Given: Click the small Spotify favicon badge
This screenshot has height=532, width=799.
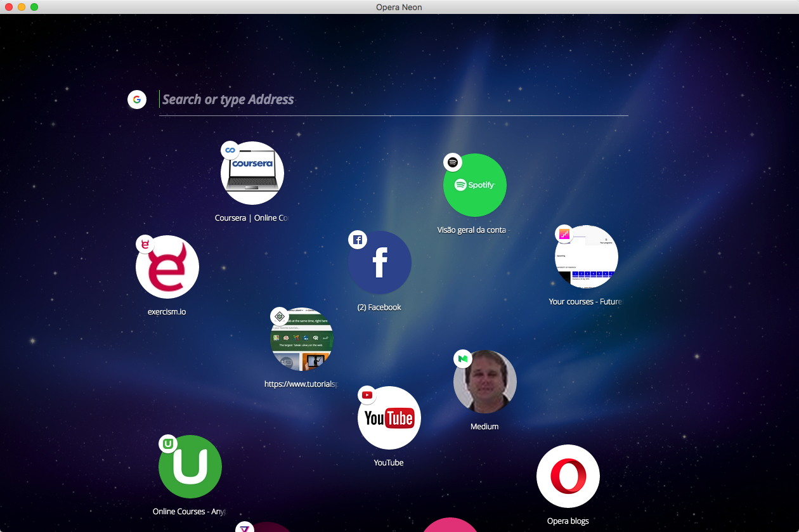Looking at the screenshot, I should click(x=453, y=162).
